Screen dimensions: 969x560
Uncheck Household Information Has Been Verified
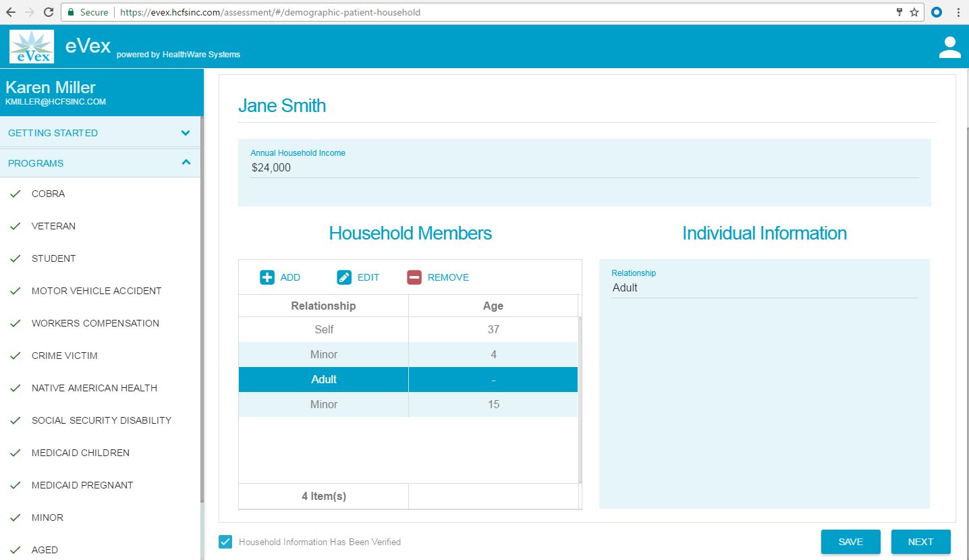225,542
